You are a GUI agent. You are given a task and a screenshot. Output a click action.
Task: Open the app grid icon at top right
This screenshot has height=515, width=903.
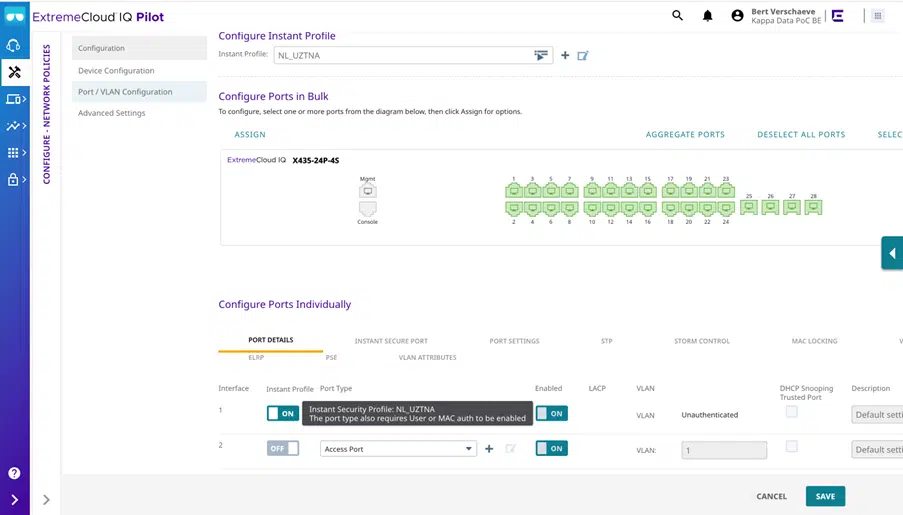pos(878,16)
